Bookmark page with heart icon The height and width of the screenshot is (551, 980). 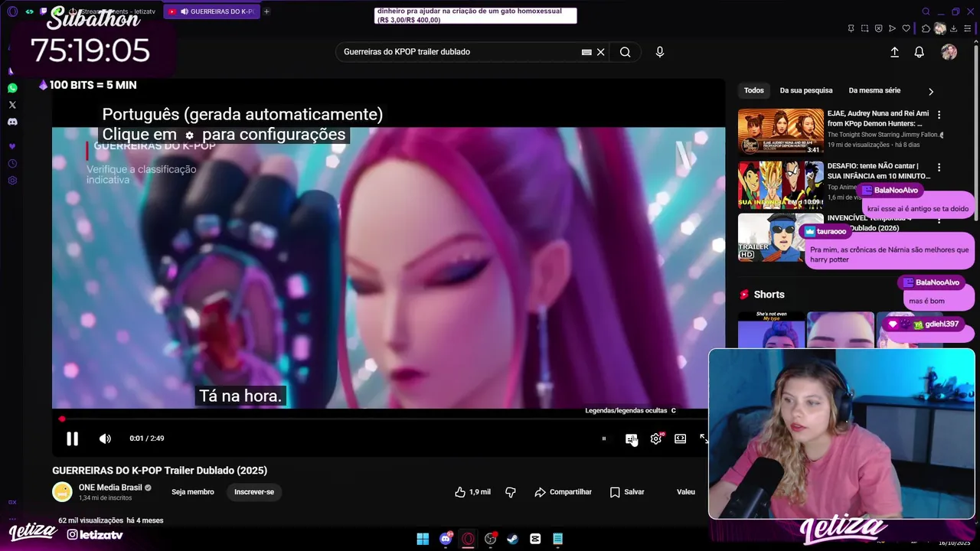pyautogui.click(x=906, y=28)
